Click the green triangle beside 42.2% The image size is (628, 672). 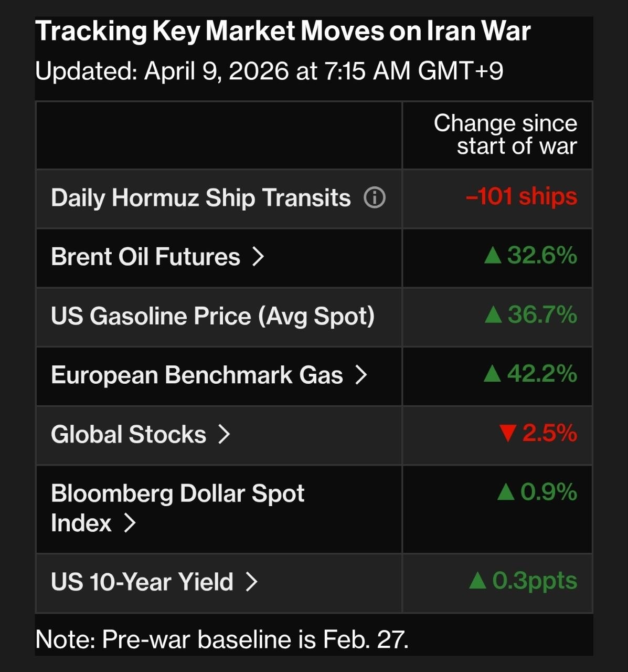[x=492, y=374]
